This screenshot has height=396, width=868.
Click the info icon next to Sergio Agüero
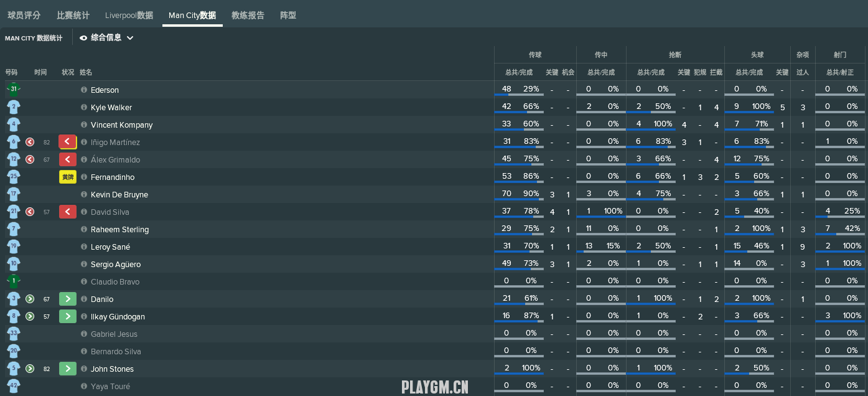(x=84, y=264)
